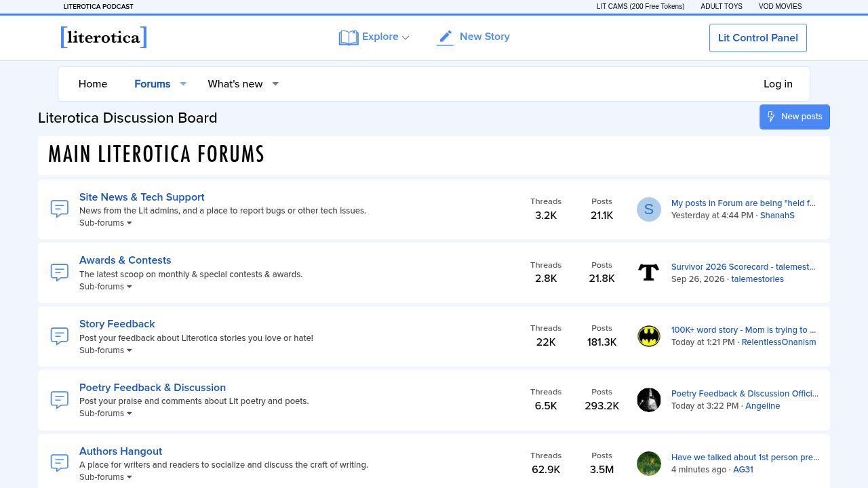This screenshot has width=868, height=488.
Task: Click the Lit Control Panel button
Action: pos(758,38)
